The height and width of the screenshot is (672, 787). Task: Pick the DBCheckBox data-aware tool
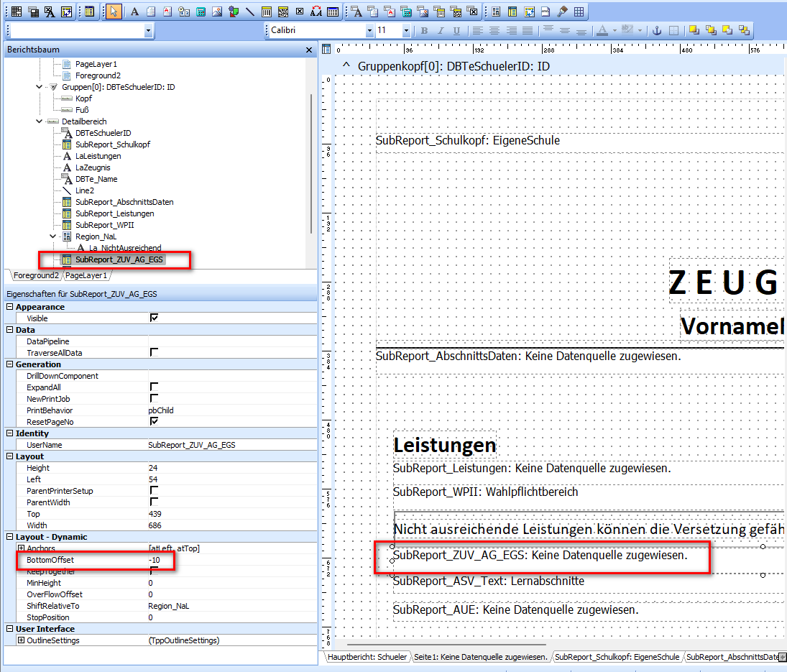(472, 11)
